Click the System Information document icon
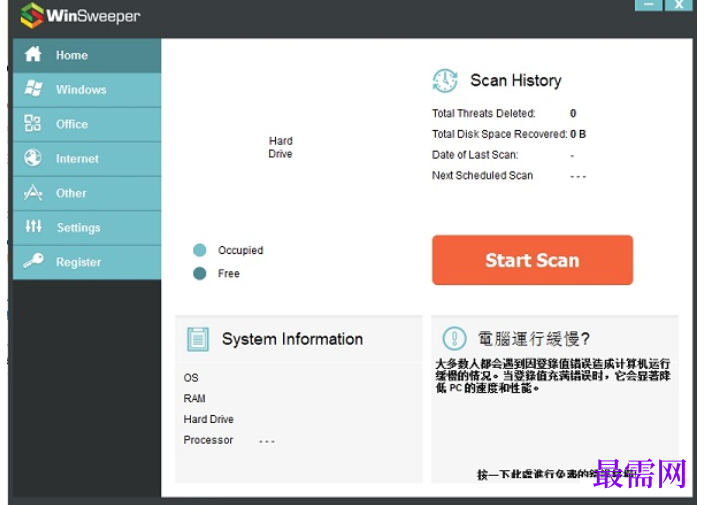The width and height of the screenshot is (705, 505). pos(197,339)
